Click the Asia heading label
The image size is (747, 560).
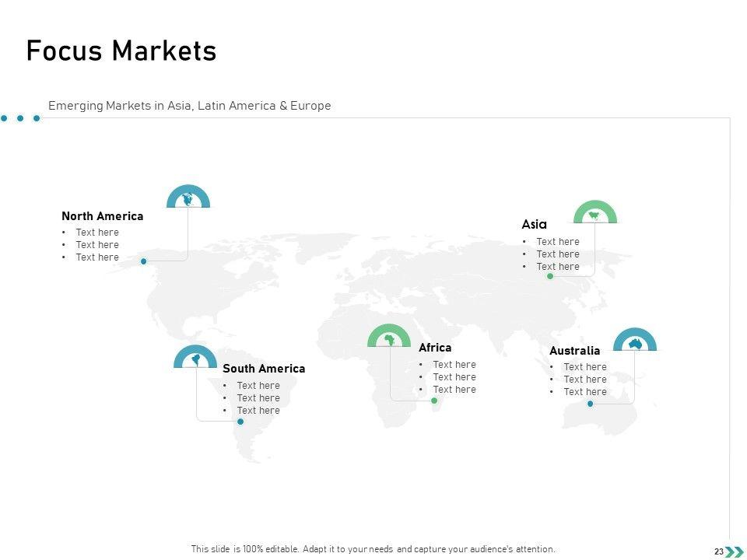pos(534,224)
